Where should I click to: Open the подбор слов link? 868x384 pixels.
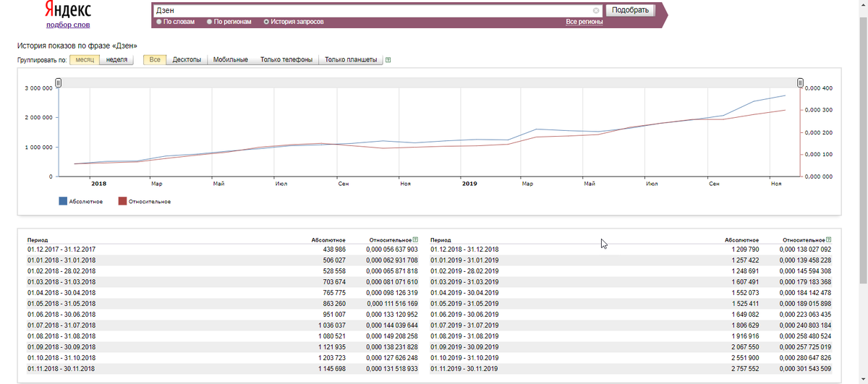pos(67,25)
